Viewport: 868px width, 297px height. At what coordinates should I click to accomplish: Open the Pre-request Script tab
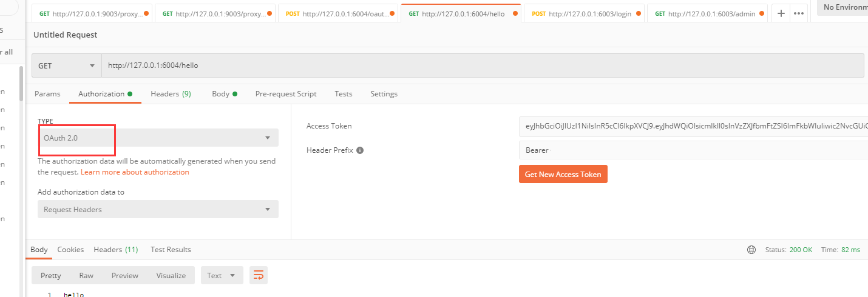click(286, 94)
